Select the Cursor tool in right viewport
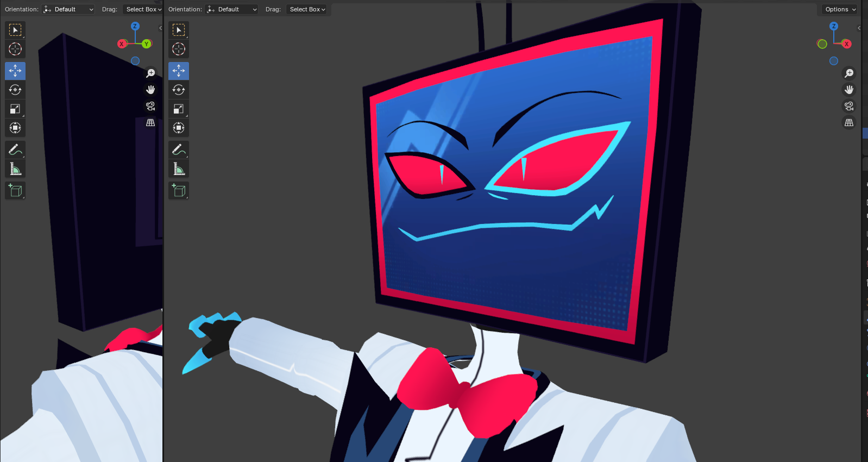 click(179, 49)
